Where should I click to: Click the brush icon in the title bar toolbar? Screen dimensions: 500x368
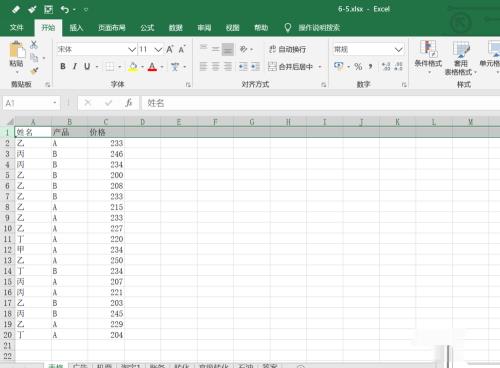(32, 9)
